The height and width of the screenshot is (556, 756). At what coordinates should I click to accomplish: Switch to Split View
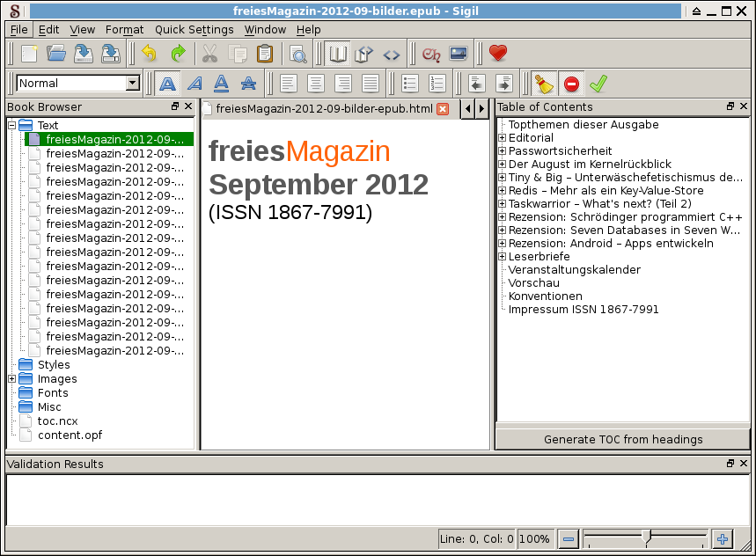(x=364, y=54)
